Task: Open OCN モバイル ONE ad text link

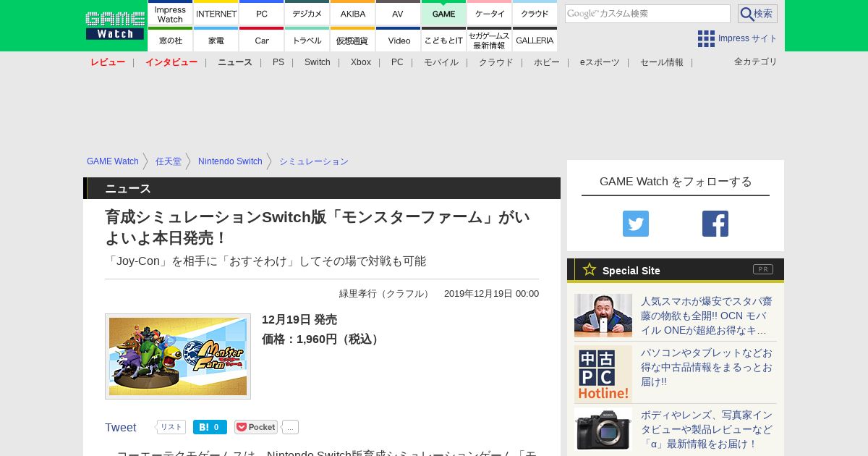Action: tap(706, 316)
